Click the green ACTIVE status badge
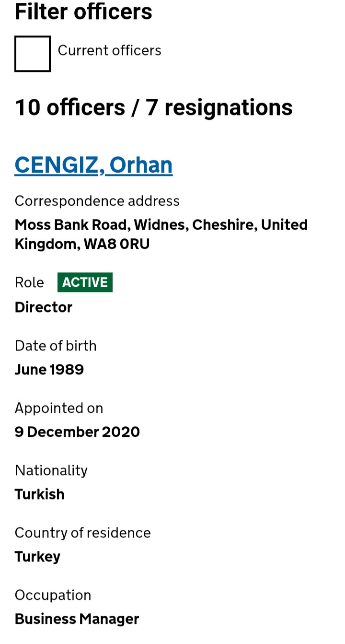This screenshot has width=345, height=644. tap(85, 282)
